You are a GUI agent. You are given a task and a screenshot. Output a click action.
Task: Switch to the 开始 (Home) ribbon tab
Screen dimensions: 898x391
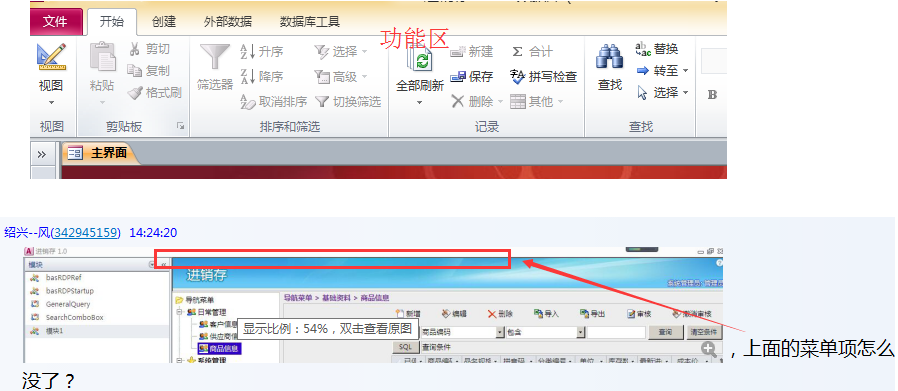pos(112,22)
